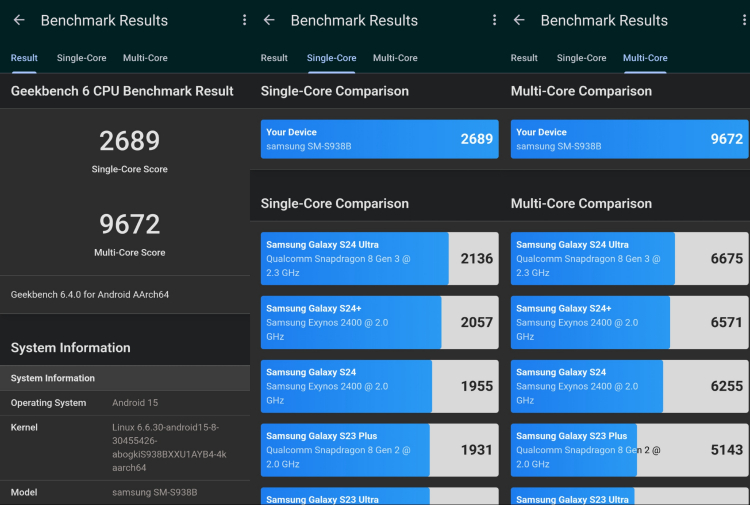Select Result tab on the Multi-Core Comparison screen
The image size is (750, 505).
[x=524, y=58]
